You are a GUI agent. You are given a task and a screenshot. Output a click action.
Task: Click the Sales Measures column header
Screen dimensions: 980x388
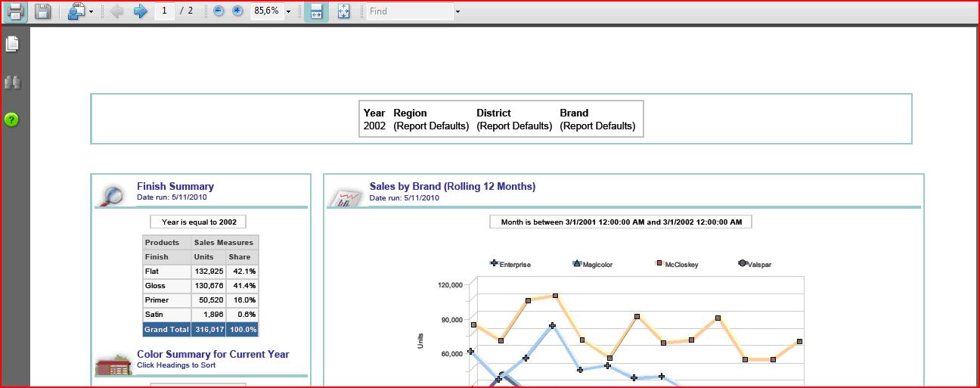(225, 242)
